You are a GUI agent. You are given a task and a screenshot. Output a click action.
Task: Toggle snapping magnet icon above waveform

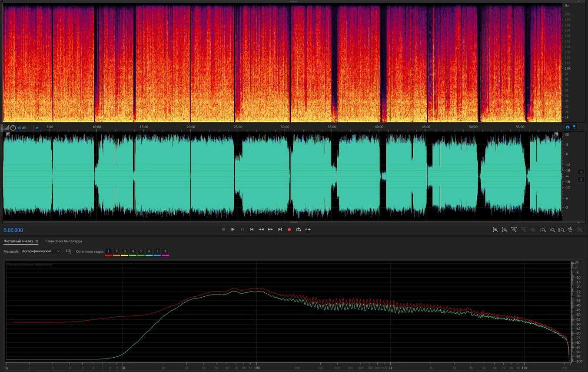point(567,127)
